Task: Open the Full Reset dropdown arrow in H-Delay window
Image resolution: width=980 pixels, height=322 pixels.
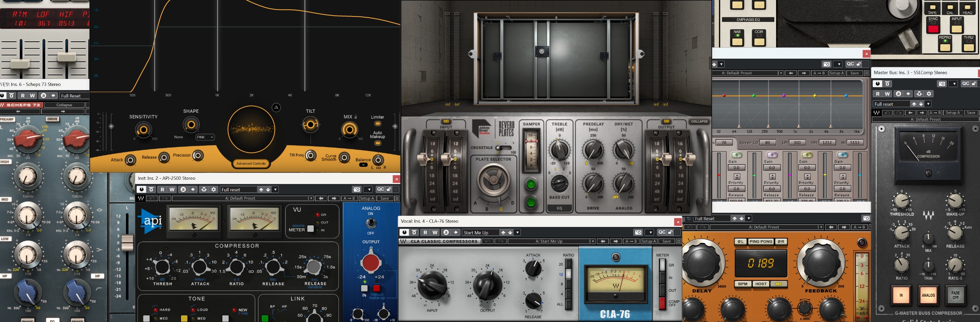Action: pos(749,219)
